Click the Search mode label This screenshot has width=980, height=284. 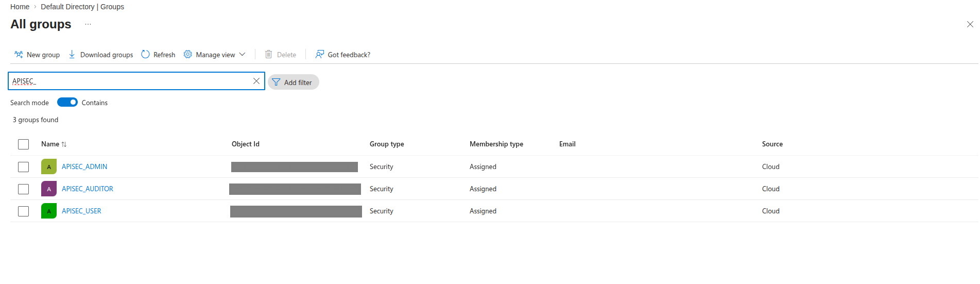point(29,103)
